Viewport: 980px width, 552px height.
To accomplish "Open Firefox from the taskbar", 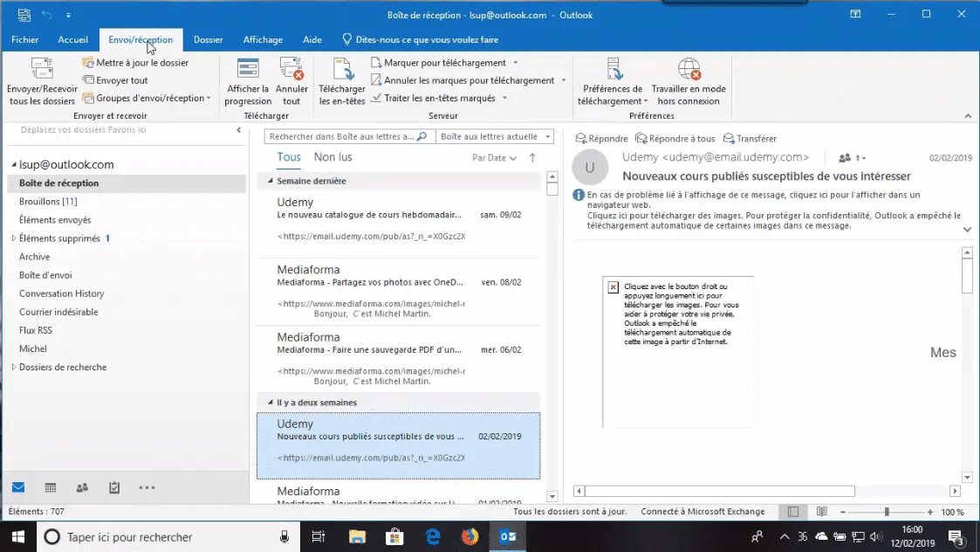I will 470,536.
